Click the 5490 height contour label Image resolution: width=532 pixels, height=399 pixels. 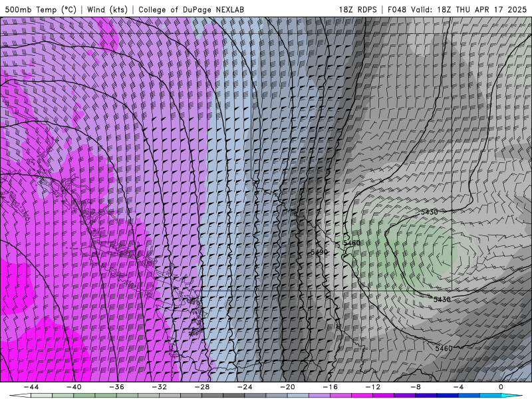pos(319,252)
